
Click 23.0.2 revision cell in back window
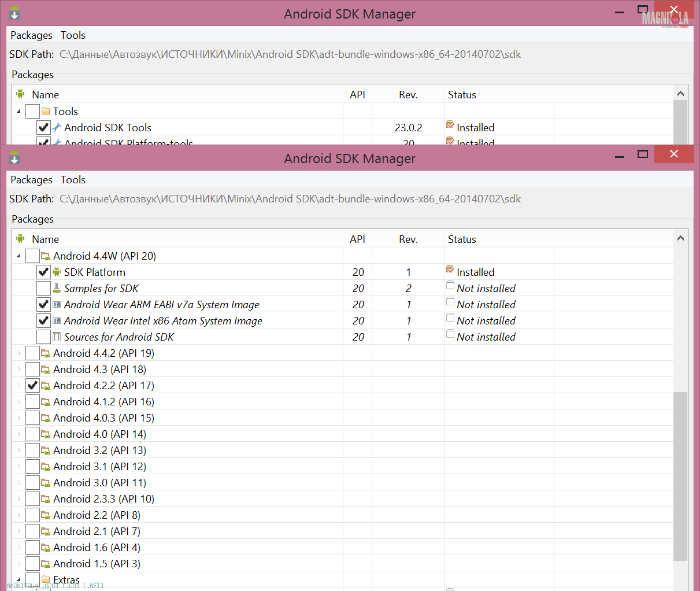point(408,127)
